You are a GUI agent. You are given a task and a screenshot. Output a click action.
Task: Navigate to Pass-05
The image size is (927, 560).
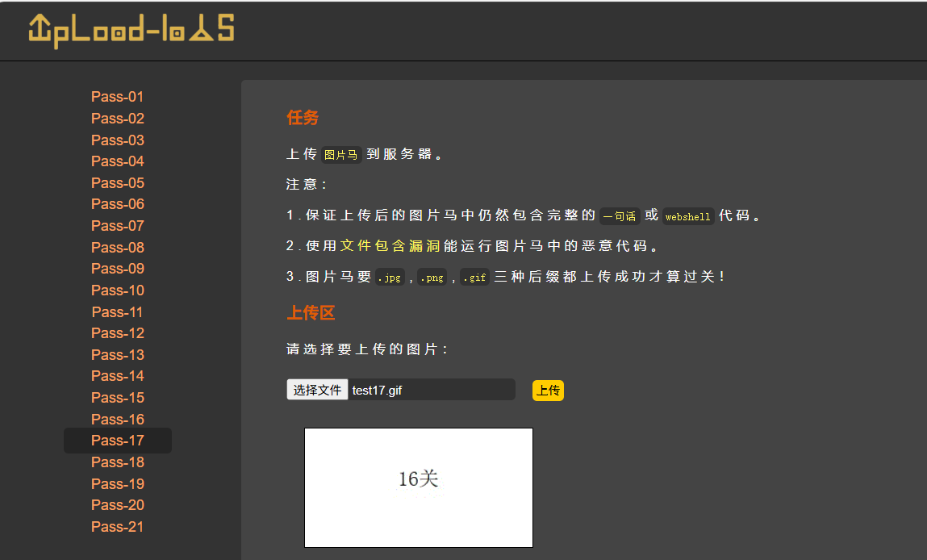click(118, 182)
